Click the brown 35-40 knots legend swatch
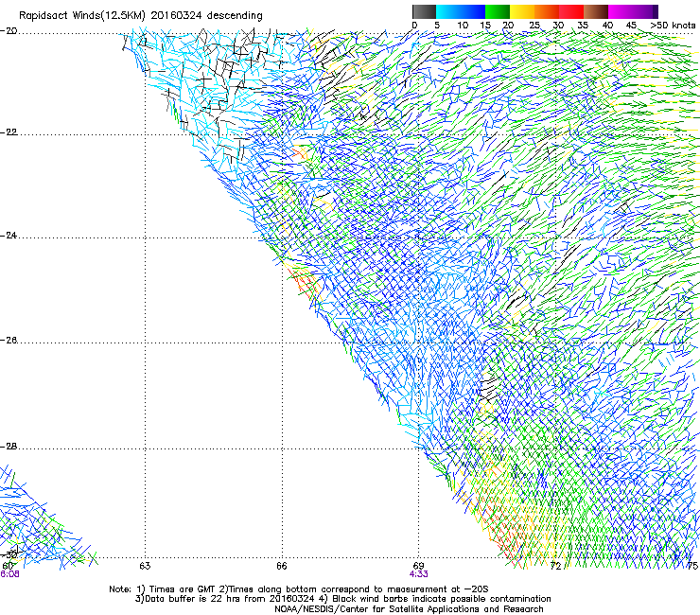Viewport: 700px width, 615px height. (596, 11)
